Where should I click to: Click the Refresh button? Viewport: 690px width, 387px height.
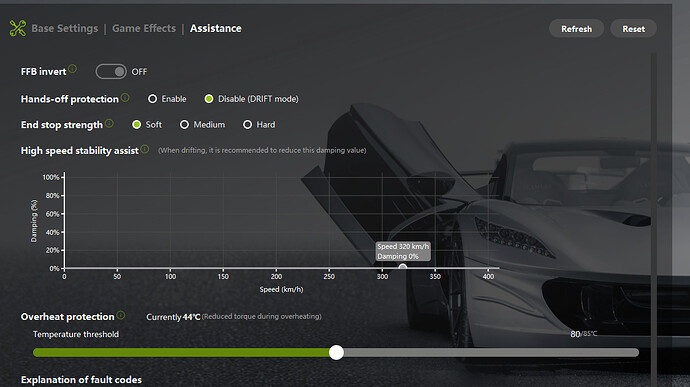[x=576, y=29]
